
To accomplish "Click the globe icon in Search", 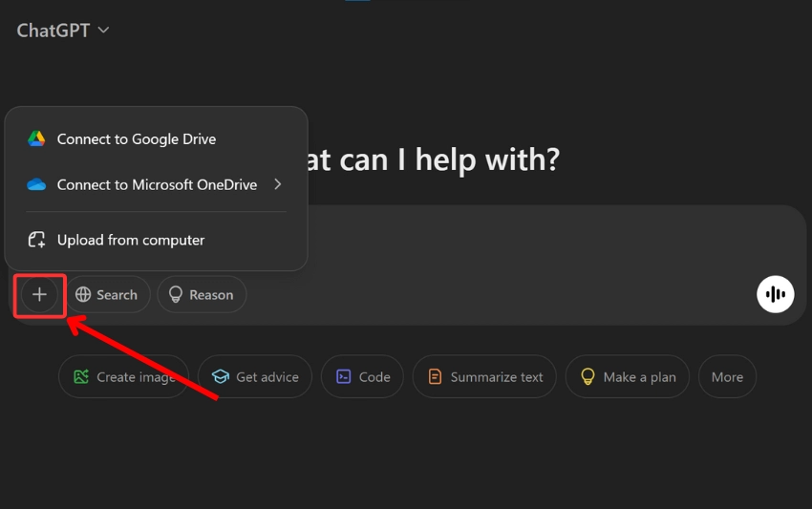I will [x=83, y=295].
